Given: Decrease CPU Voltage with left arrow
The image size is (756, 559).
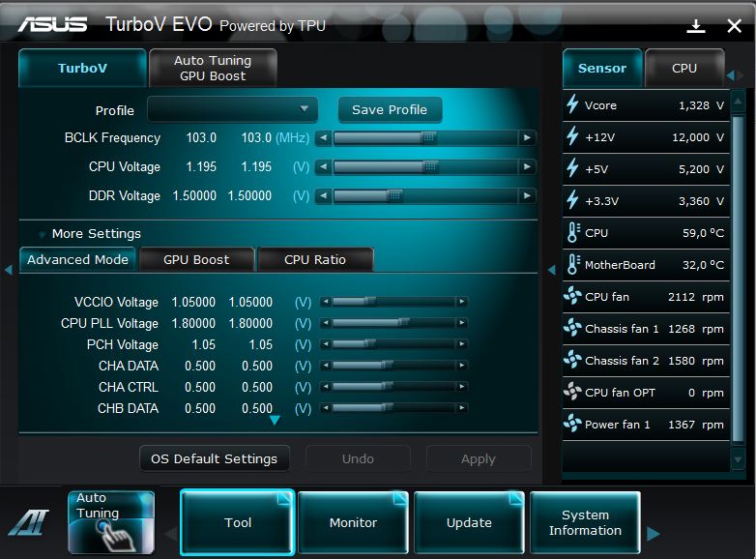Looking at the screenshot, I should (324, 167).
